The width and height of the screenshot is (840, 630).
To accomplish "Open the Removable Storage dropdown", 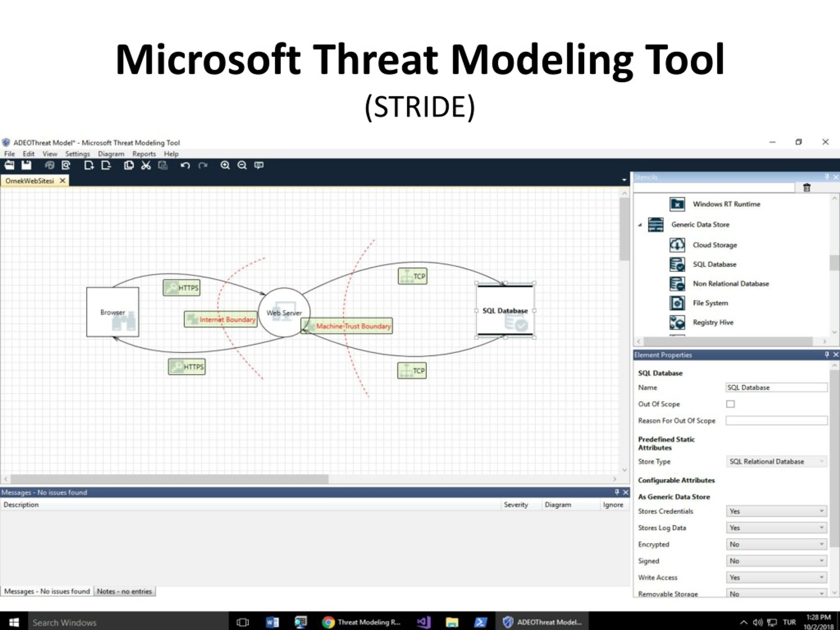I will [x=776, y=593].
